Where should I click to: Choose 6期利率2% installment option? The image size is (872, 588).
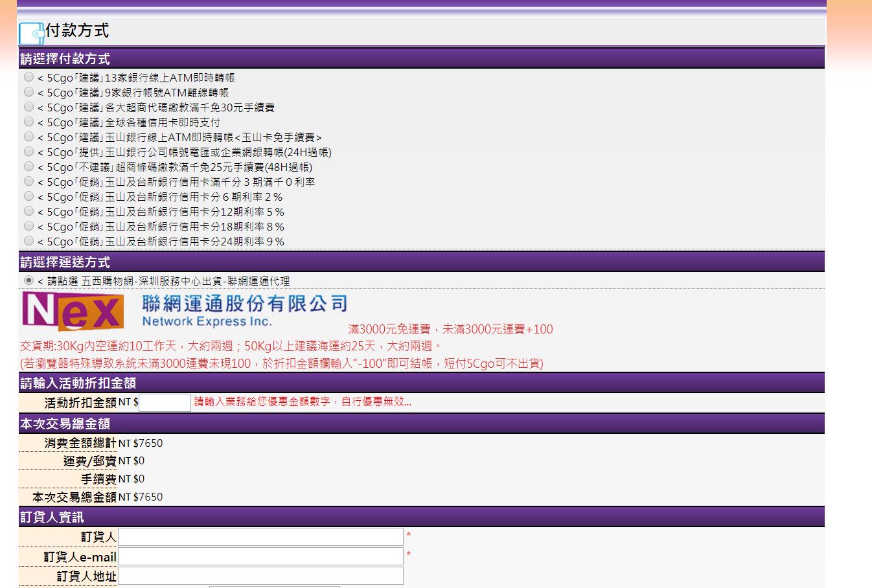pyautogui.click(x=29, y=196)
